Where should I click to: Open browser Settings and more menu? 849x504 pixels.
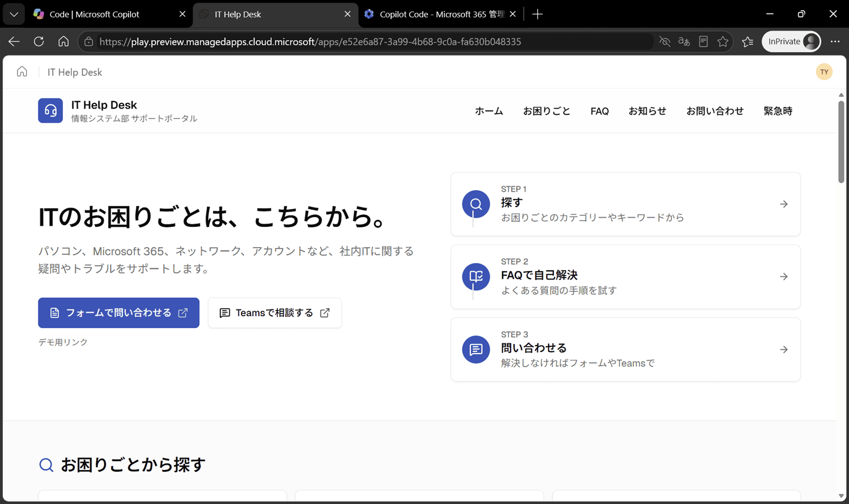[835, 41]
